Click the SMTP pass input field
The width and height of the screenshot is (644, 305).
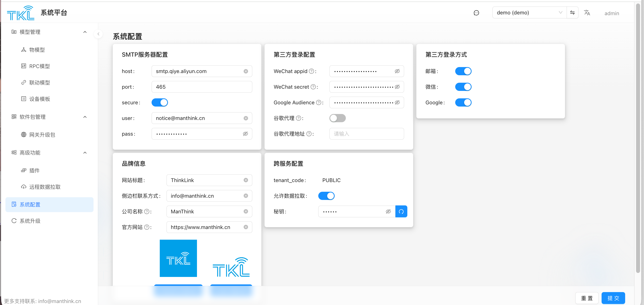click(202, 134)
